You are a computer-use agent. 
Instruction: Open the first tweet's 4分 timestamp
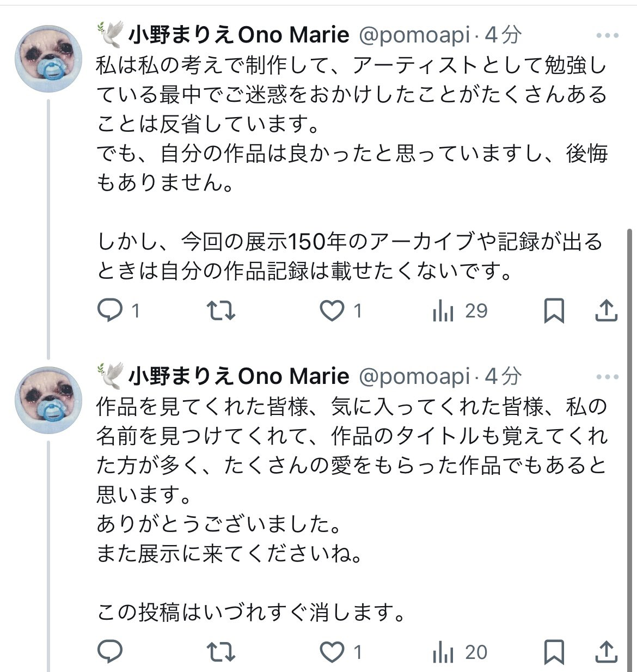coord(503,35)
